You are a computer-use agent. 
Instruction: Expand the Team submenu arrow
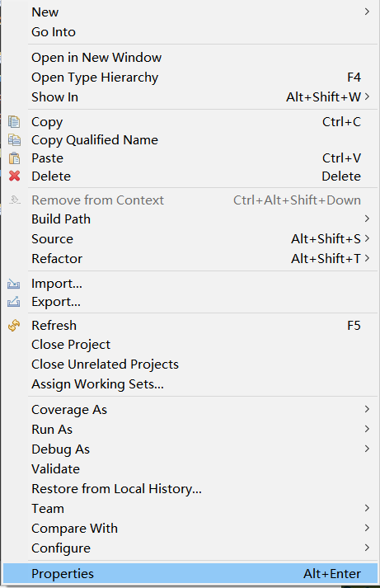point(367,508)
